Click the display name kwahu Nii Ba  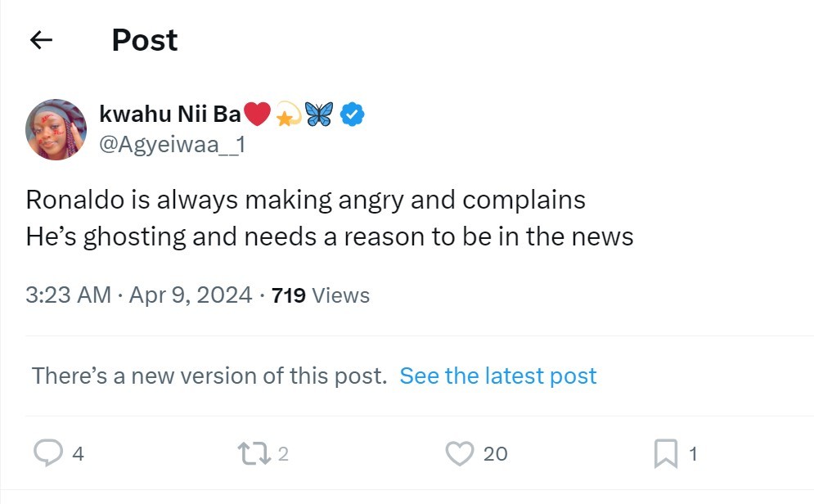click(x=170, y=115)
